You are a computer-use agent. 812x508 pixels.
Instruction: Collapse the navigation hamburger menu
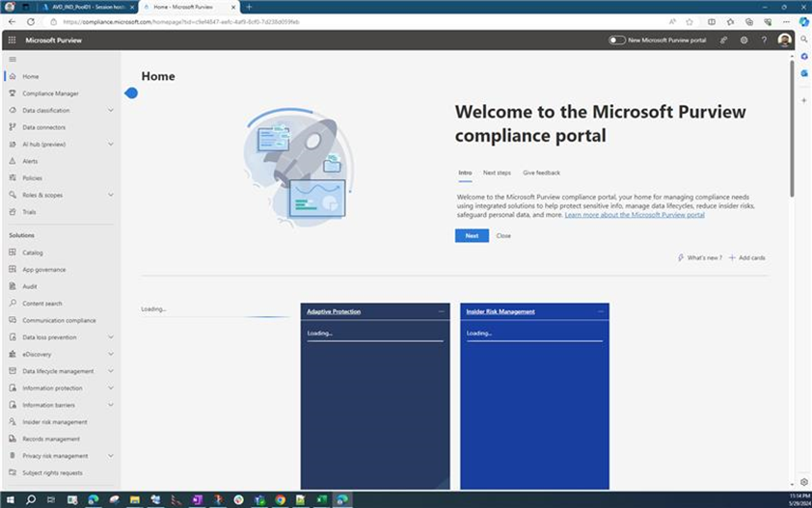point(13,60)
